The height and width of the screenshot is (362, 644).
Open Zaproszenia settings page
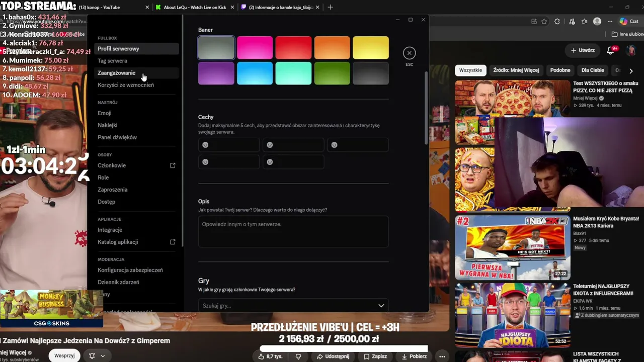click(136, 190)
